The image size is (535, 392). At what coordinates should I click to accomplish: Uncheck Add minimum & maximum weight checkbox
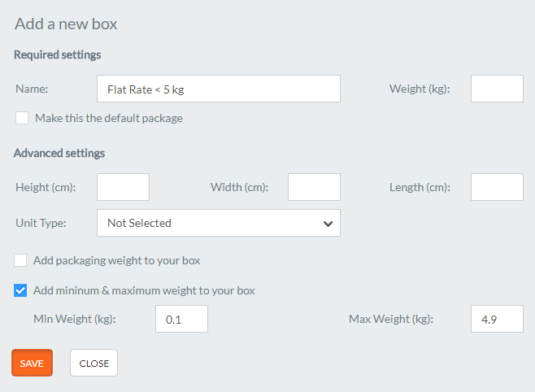20,290
